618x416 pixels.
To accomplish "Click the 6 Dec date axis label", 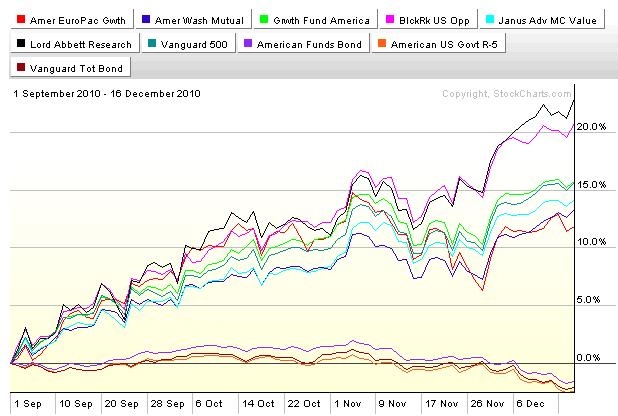I will tap(530, 404).
